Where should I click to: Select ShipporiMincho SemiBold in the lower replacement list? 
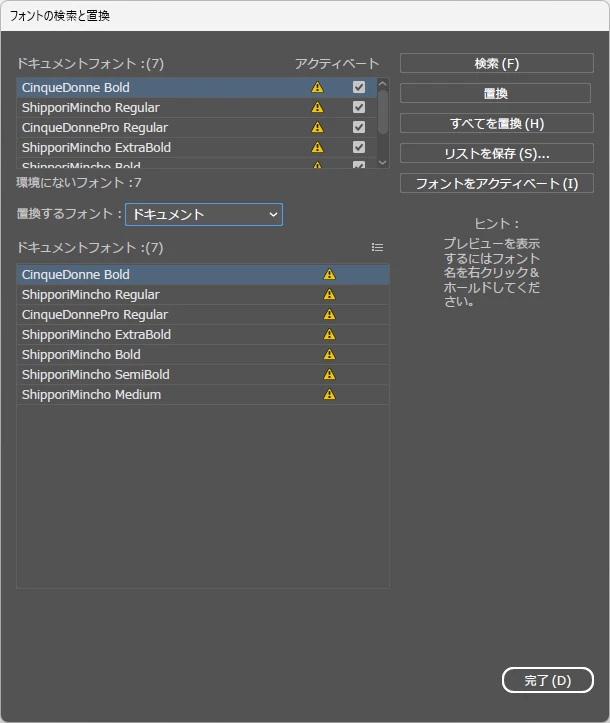203,374
